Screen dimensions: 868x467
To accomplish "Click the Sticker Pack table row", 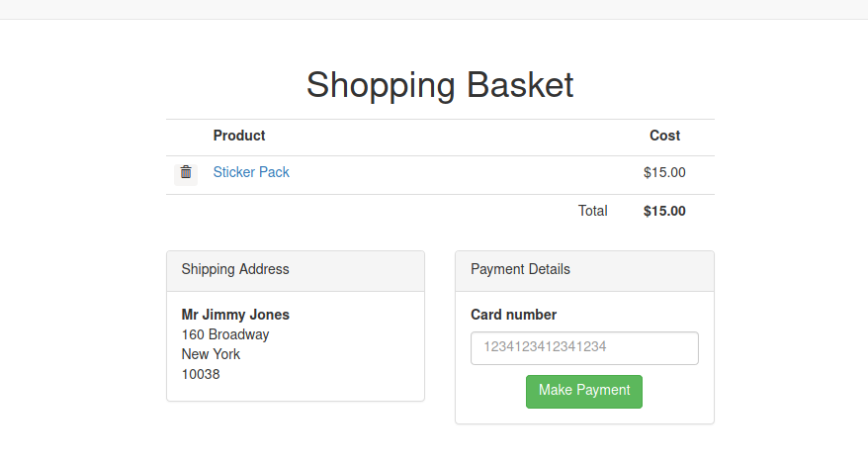I will pos(440,175).
